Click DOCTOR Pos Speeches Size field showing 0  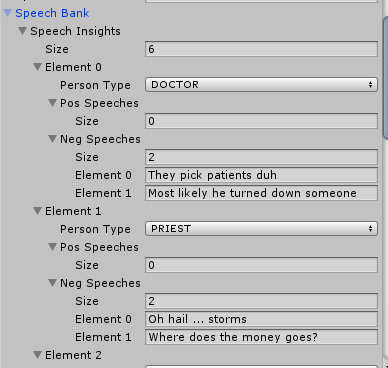click(261, 121)
